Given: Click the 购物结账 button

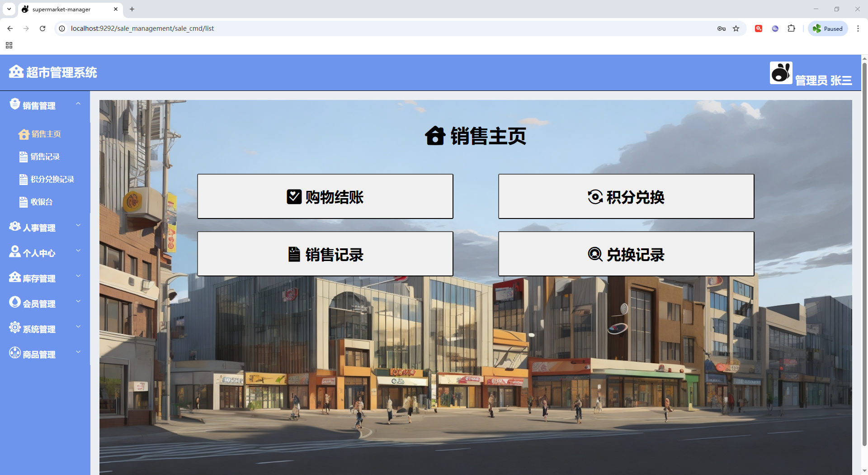Looking at the screenshot, I should 325,197.
